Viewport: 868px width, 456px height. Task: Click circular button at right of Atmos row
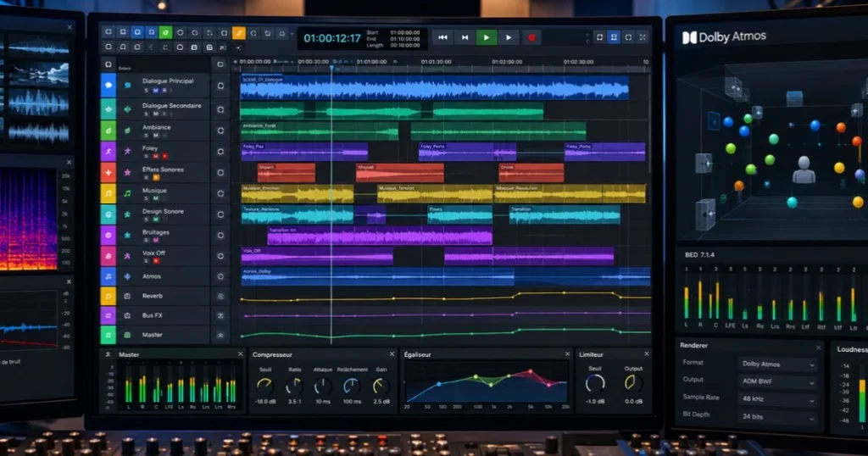[x=220, y=276]
